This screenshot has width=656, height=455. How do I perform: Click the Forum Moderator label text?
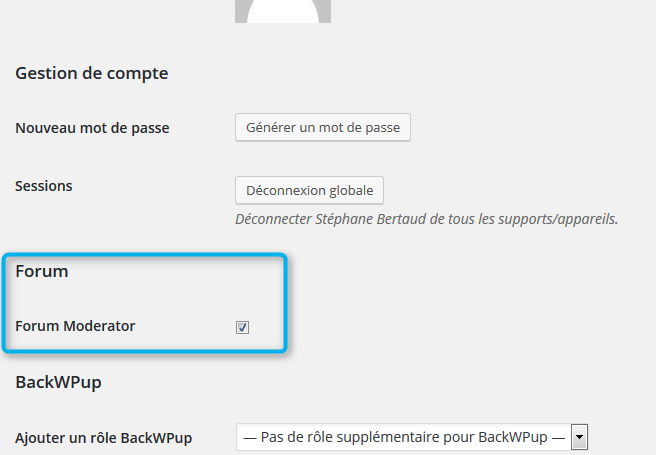[75, 326]
